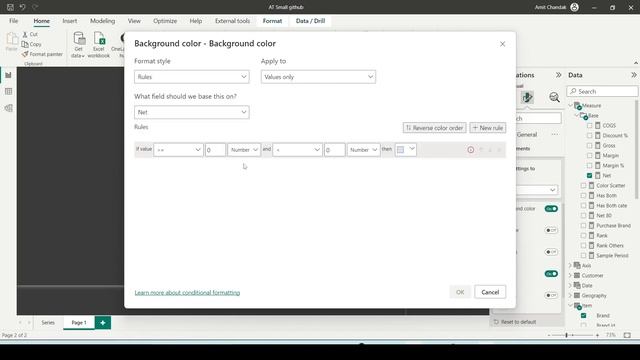This screenshot has width=640, height=360.
Task: Click the Excel workbook ribbon icon
Action: 99,45
